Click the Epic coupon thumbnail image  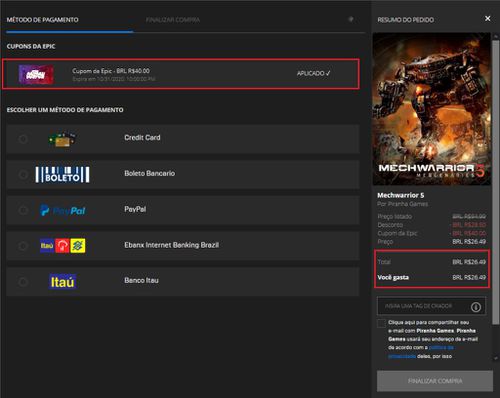pyautogui.click(x=36, y=74)
